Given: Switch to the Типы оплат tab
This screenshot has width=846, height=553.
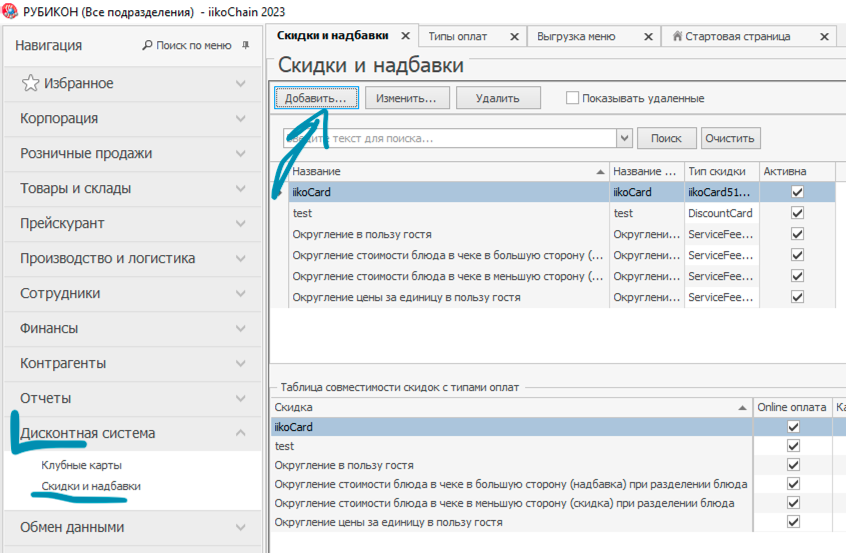Looking at the screenshot, I should pyautogui.click(x=459, y=37).
